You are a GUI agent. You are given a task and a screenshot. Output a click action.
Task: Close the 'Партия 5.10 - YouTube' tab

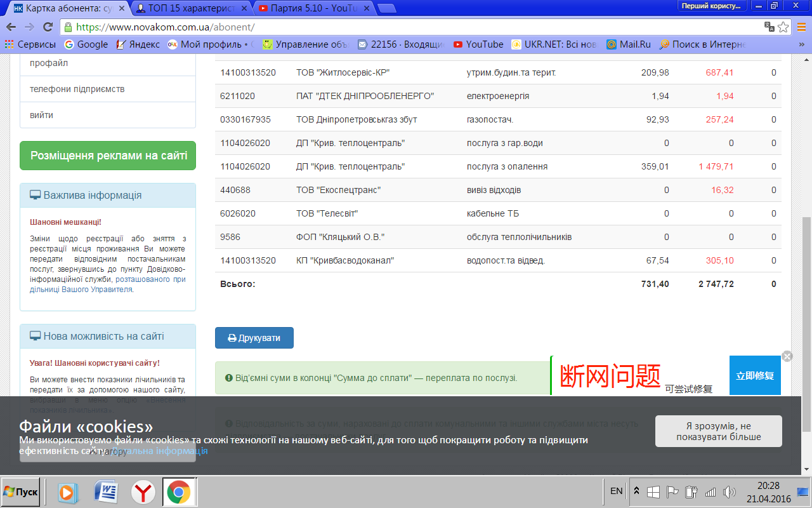(x=367, y=9)
